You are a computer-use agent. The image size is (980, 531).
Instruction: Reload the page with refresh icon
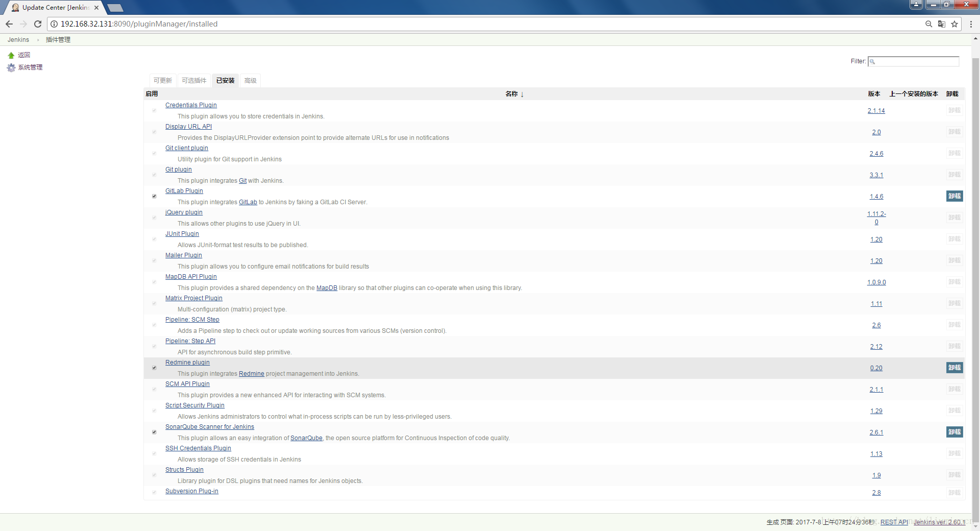coord(38,24)
